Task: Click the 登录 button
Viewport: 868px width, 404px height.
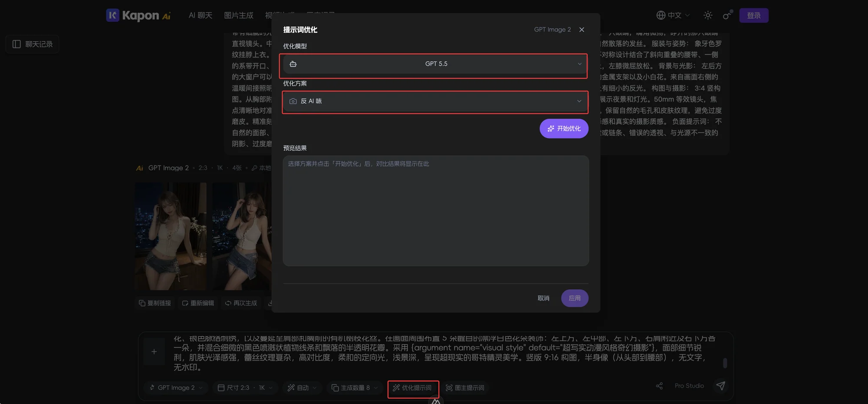Action: coord(754,15)
